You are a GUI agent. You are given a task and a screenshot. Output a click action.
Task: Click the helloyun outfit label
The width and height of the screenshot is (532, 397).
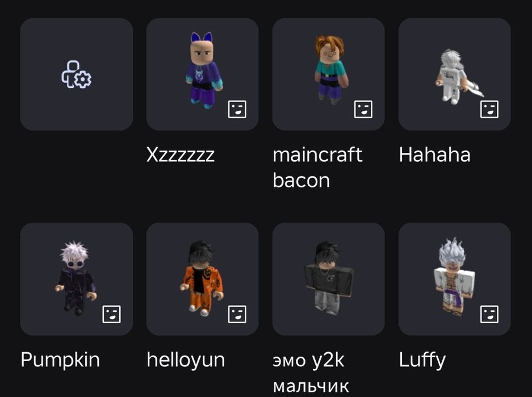pos(186,360)
